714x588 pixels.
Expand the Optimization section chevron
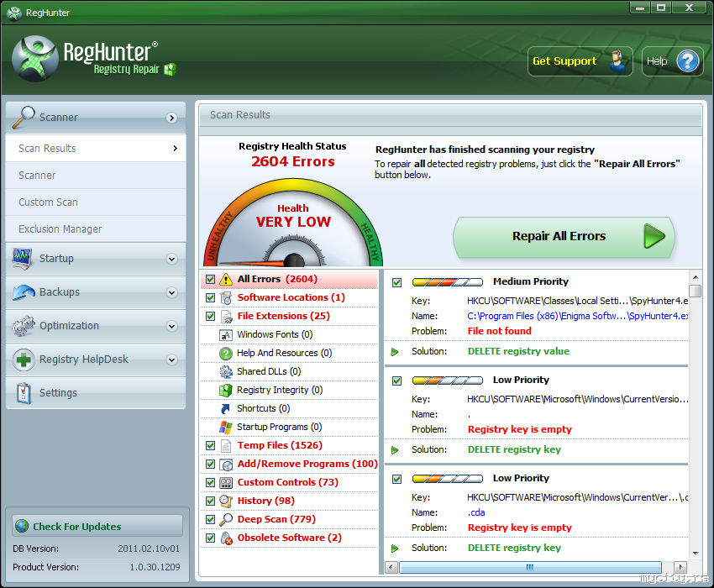pos(171,326)
